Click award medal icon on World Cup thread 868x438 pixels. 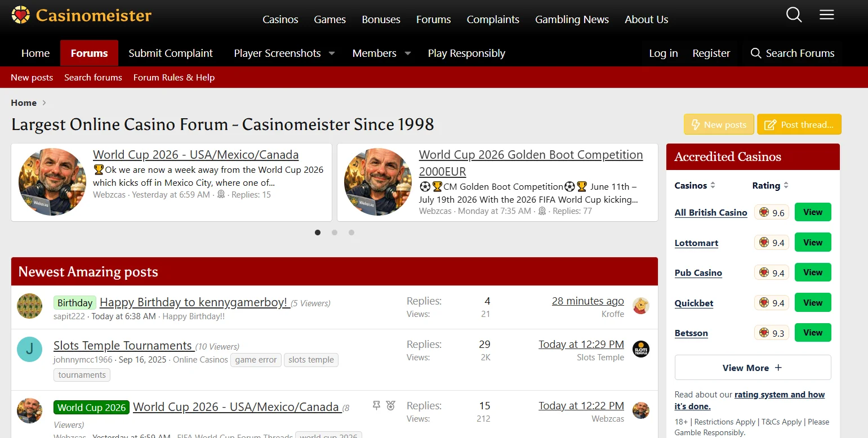(x=391, y=405)
